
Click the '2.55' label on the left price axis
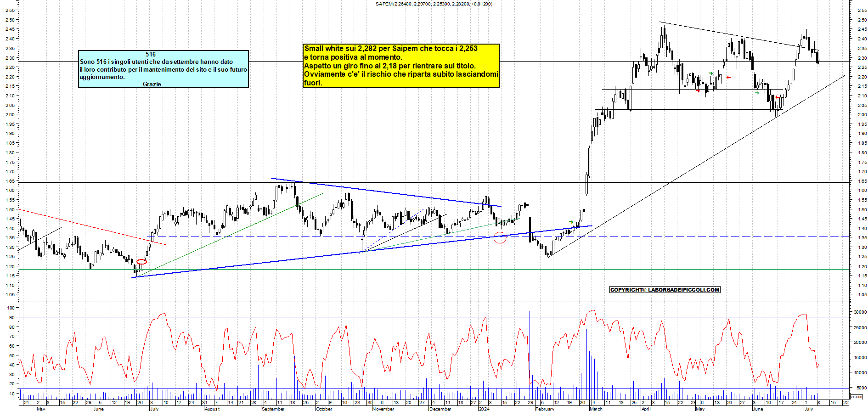tap(10, 11)
